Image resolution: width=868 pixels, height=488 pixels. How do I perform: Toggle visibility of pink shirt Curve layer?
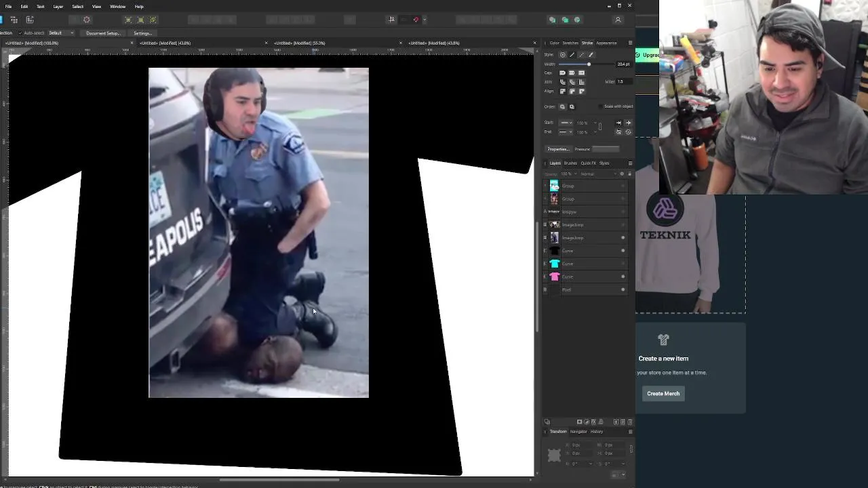click(x=623, y=277)
